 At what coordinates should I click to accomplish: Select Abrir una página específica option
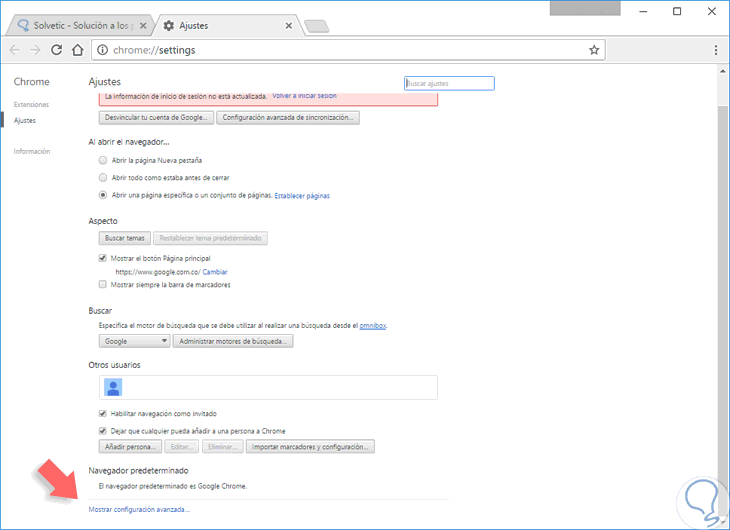103,195
